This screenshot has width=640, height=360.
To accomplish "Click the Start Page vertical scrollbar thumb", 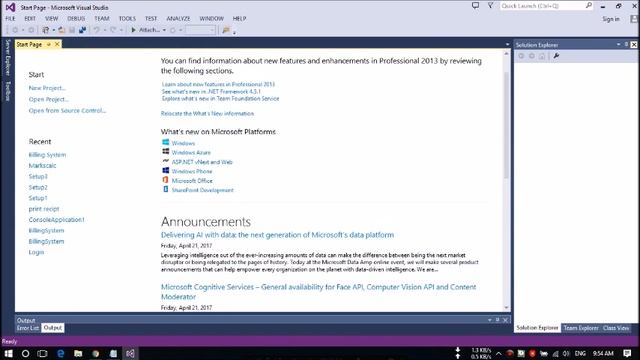I will click(507, 126).
